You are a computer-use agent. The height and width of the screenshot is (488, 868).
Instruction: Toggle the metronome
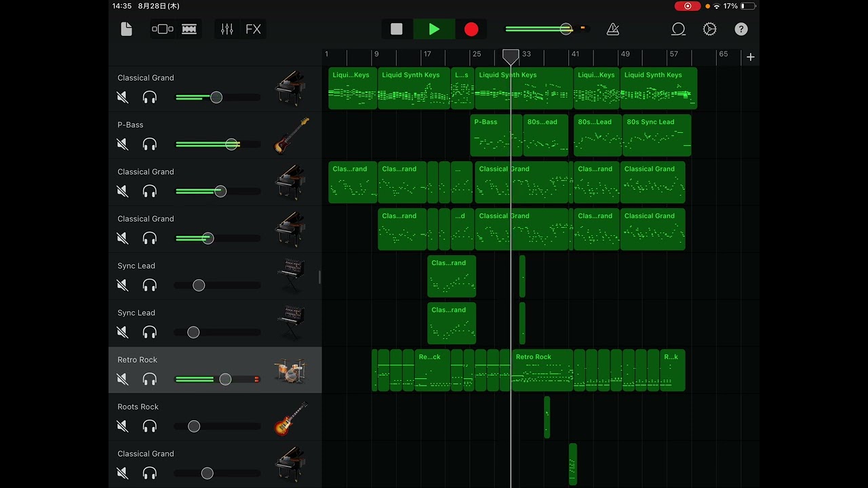[613, 29]
